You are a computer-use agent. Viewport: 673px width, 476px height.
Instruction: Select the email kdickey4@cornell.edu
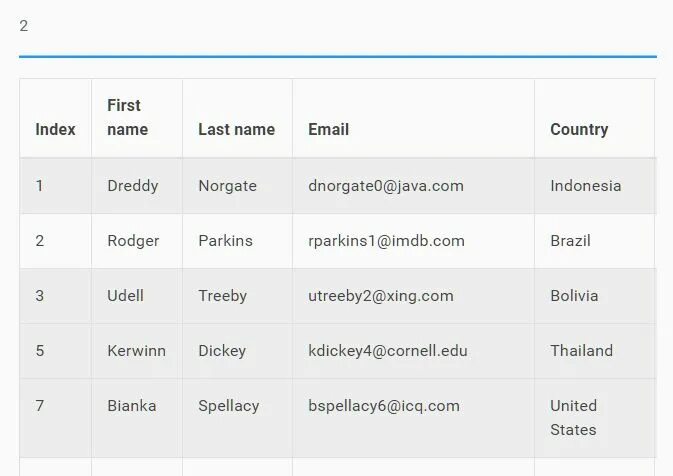388,351
